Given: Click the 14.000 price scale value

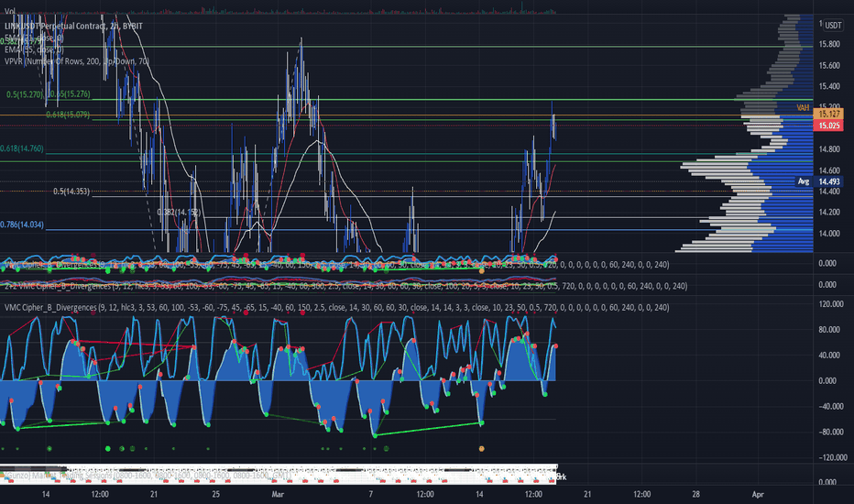Looking at the screenshot, I should pos(829,233).
